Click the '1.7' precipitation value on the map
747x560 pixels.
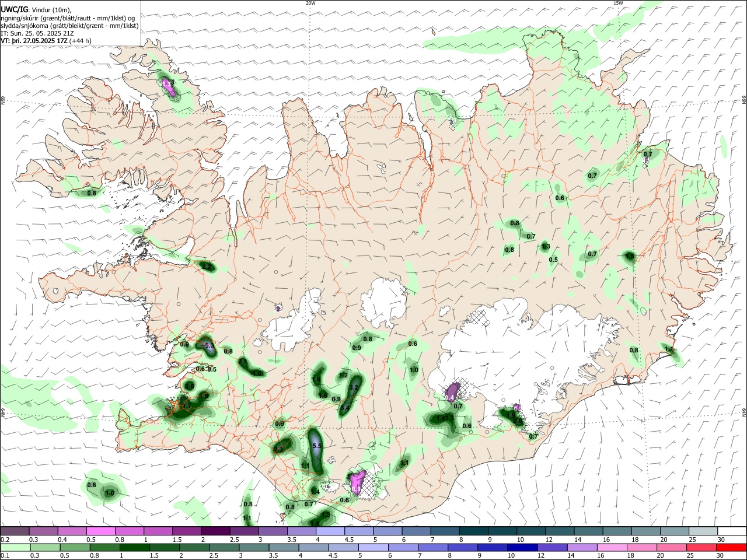coord(188,405)
